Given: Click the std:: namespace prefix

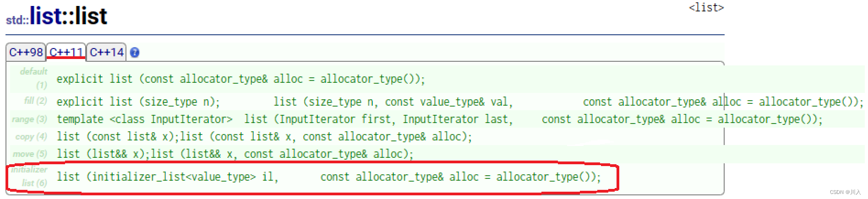Looking at the screenshot, I should tap(17, 20).
